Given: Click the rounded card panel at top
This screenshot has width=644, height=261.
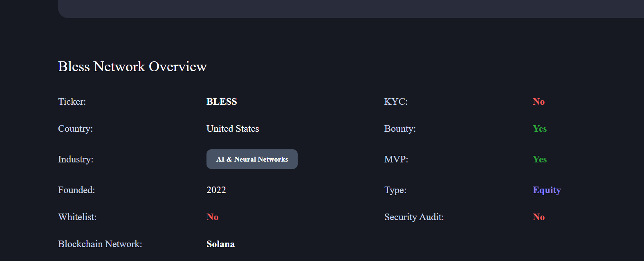Looking at the screenshot, I should 351,9.
